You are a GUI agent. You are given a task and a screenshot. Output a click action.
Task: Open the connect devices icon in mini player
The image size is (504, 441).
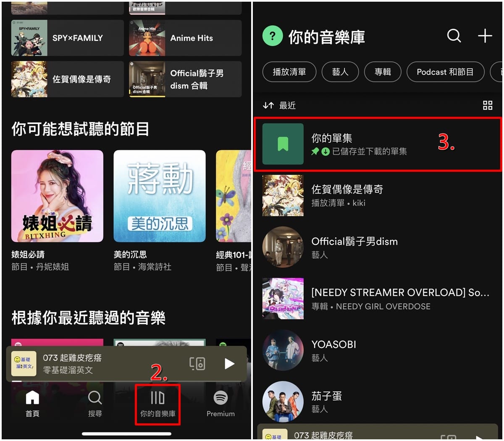tap(197, 364)
